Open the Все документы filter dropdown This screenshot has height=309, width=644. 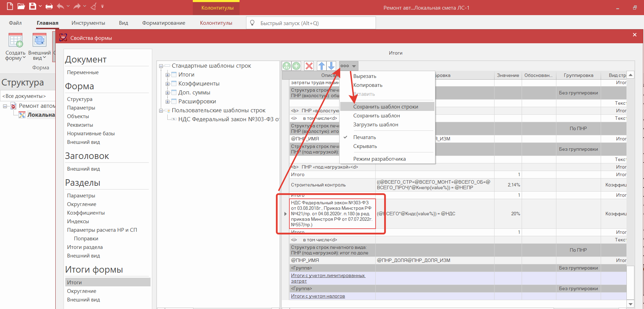(28, 96)
